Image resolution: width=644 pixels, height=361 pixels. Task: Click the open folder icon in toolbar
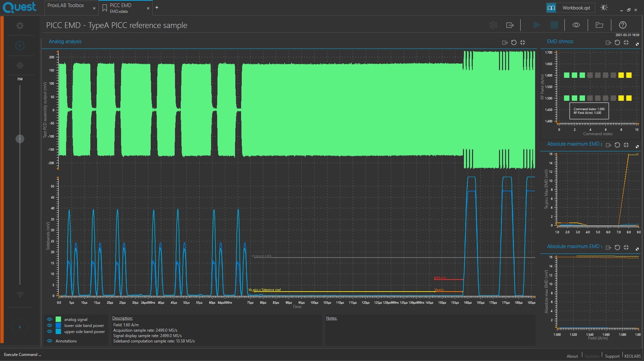click(599, 25)
